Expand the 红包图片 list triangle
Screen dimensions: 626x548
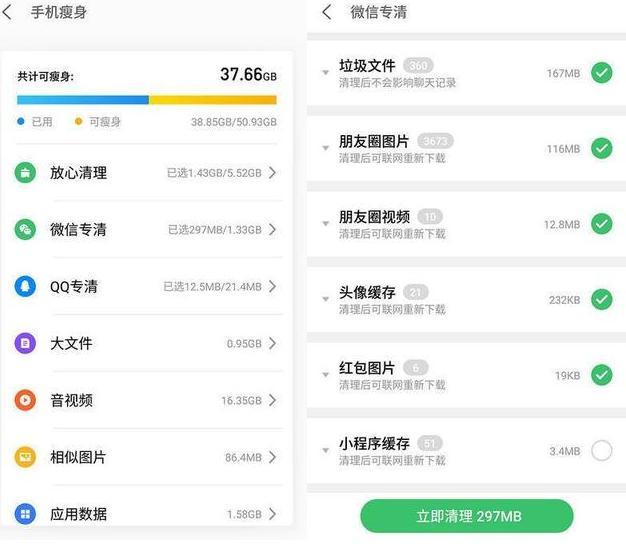click(325, 376)
